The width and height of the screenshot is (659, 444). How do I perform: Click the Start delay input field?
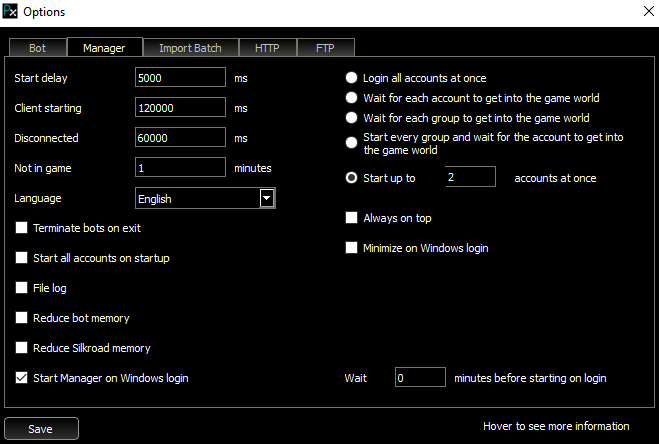(x=179, y=78)
